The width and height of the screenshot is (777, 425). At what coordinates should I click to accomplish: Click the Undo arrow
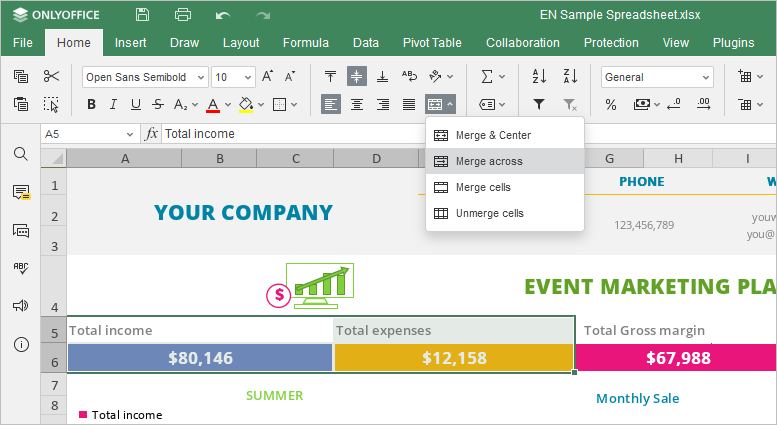[223, 15]
